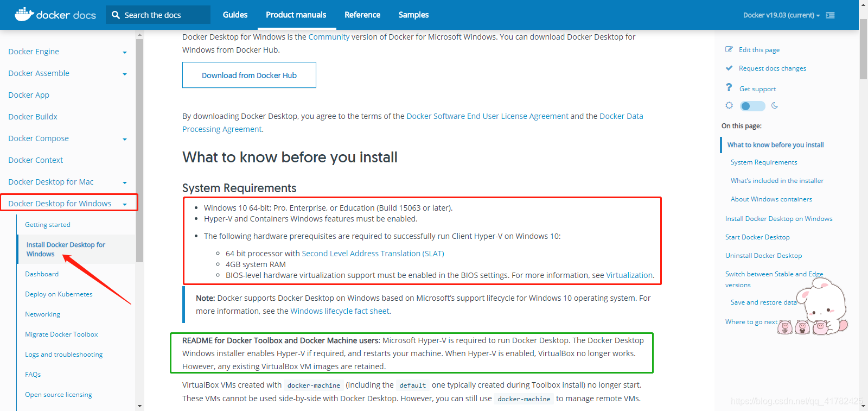Jump to System Requirements section

(764, 162)
